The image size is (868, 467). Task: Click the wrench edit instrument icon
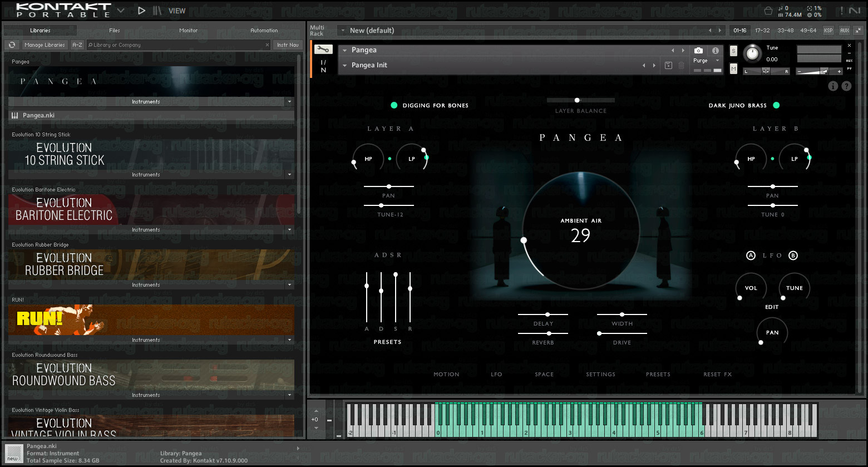tap(323, 50)
